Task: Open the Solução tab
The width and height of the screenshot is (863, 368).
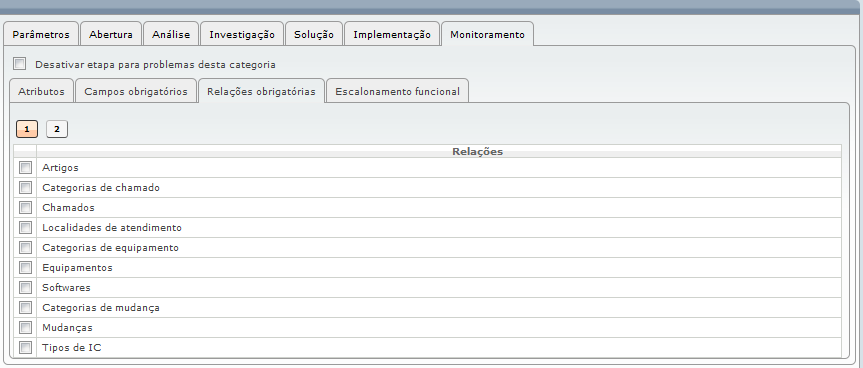Action: coord(314,34)
